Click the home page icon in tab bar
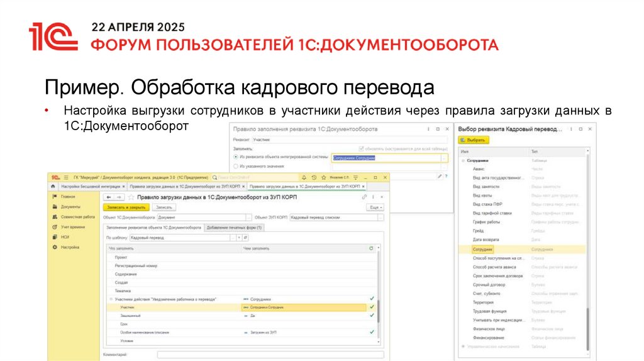The image size is (644, 361). click(53, 186)
